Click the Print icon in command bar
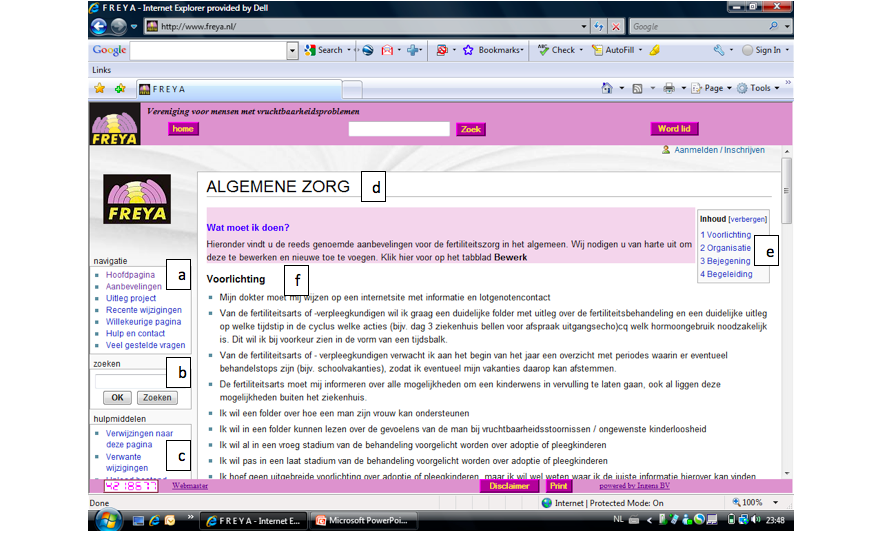Screen dimensions: 880x533 click(669, 88)
